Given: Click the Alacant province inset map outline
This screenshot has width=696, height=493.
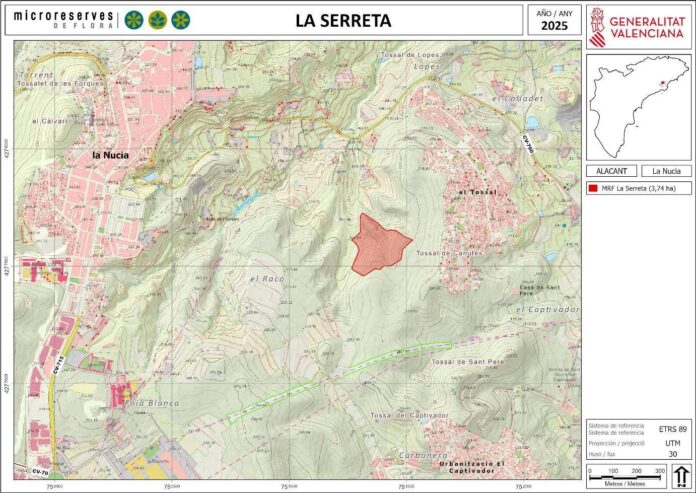Looking at the screenshot, I should click(x=639, y=107).
